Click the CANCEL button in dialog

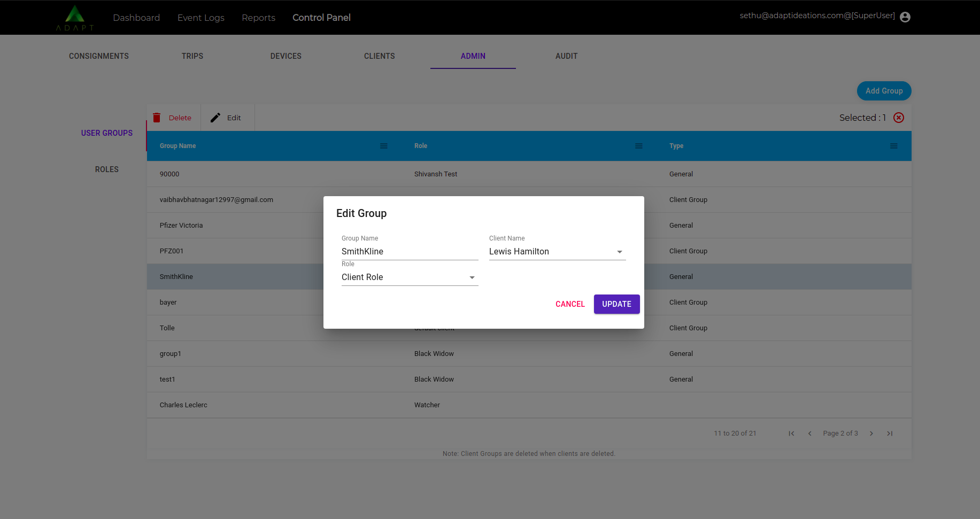tap(570, 304)
